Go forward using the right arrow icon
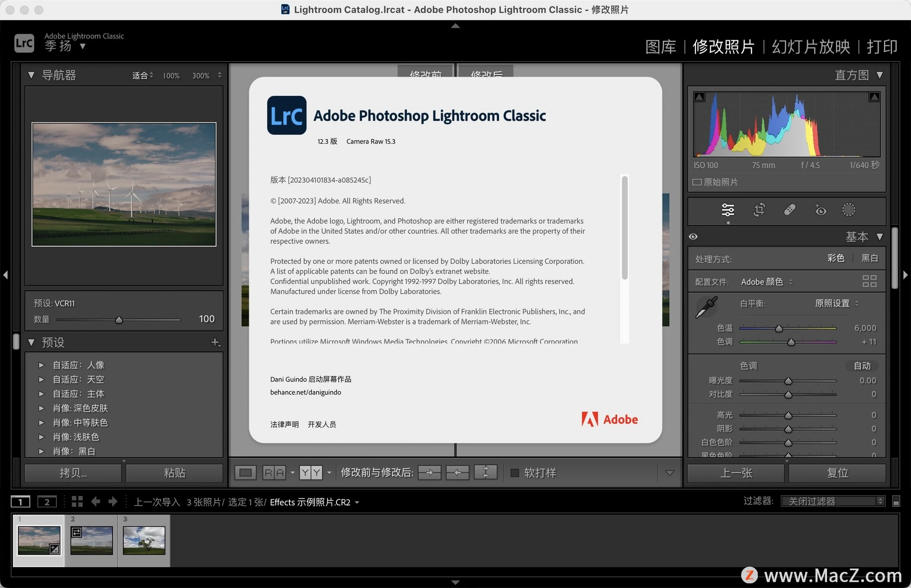This screenshot has width=911, height=588. (x=113, y=502)
